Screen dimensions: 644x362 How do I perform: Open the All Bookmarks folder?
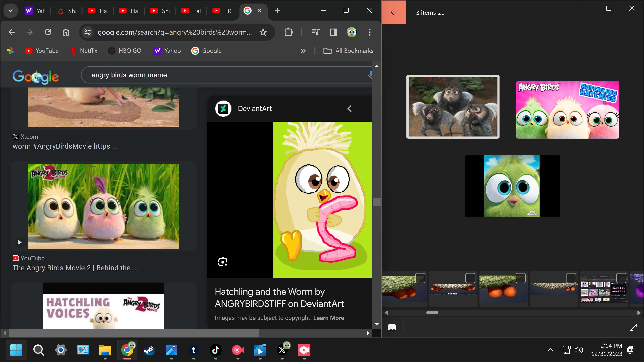tap(348, 51)
